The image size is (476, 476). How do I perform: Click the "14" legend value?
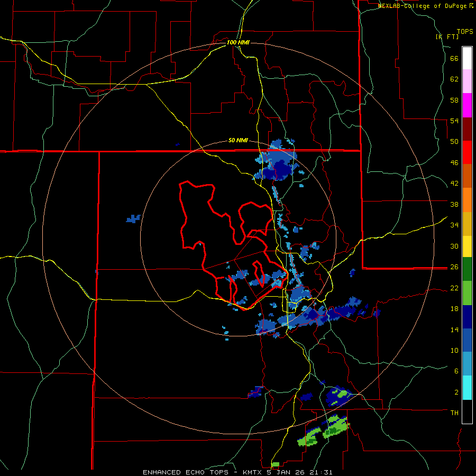(454, 329)
